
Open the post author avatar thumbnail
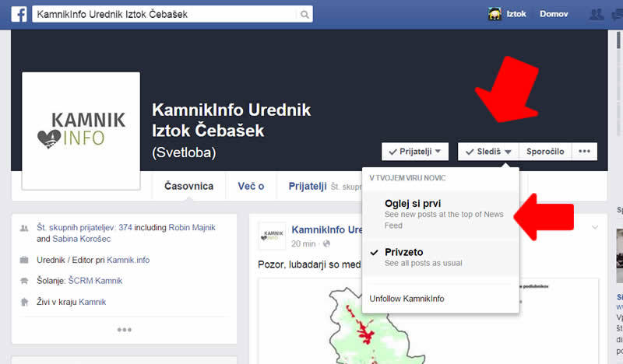272,236
